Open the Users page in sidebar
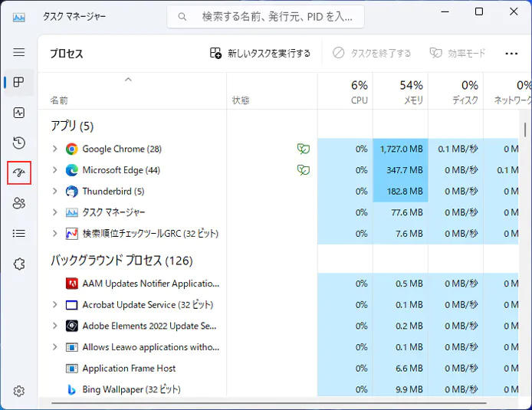Image resolution: width=532 pixels, height=410 pixels. 19,203
